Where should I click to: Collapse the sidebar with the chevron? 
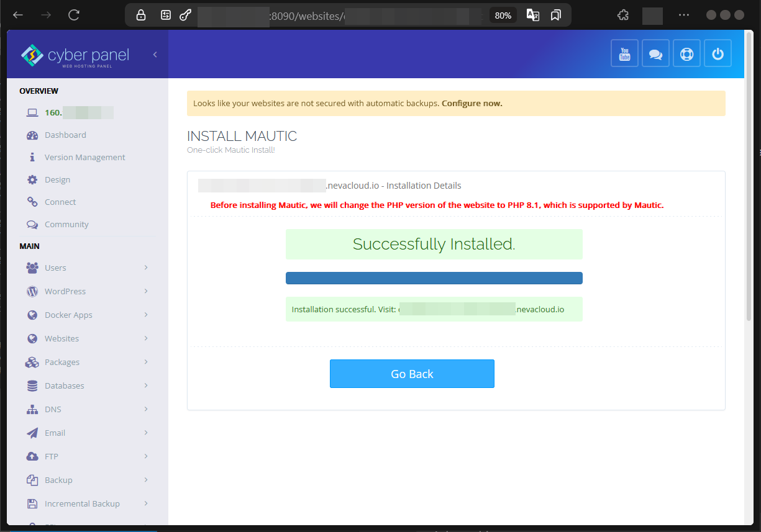(155, 55)
